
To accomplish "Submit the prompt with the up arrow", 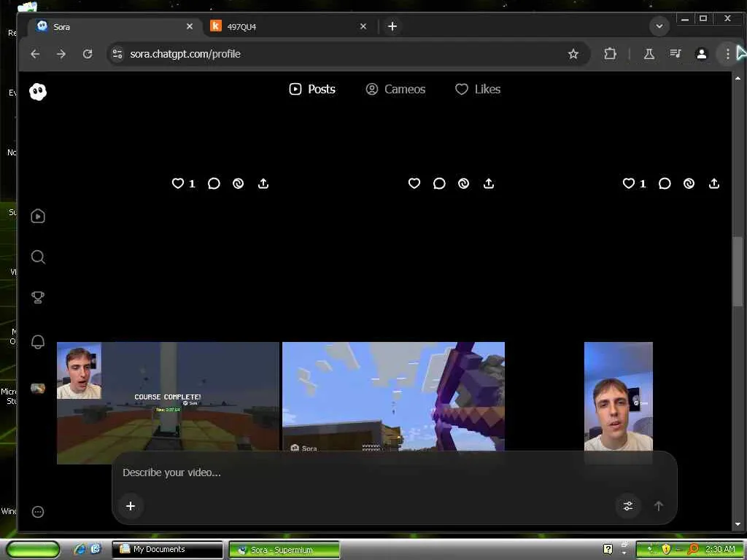I will click(659, 506).
